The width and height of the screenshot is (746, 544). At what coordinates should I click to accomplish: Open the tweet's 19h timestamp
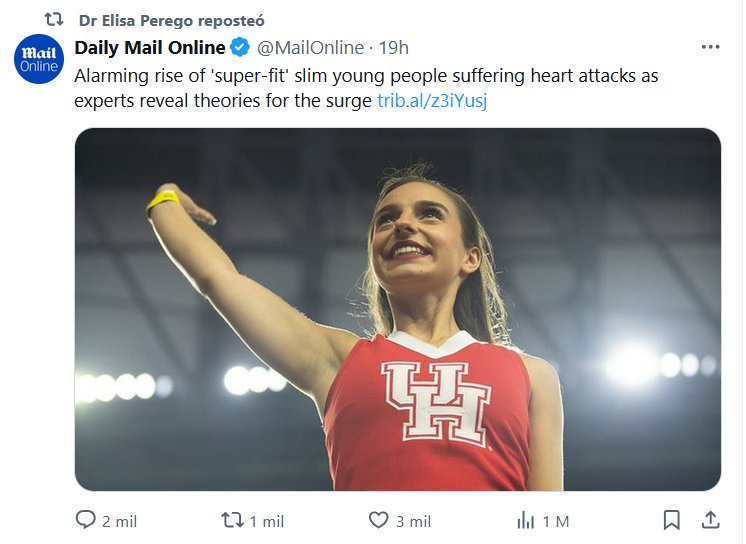(394, 47)
